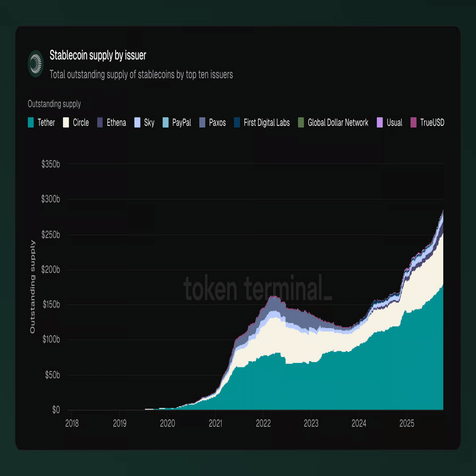This screenshot has height=476, width=476.
Task: Click the Token Terminal logo icon
Action: click(x=36, y=64)
